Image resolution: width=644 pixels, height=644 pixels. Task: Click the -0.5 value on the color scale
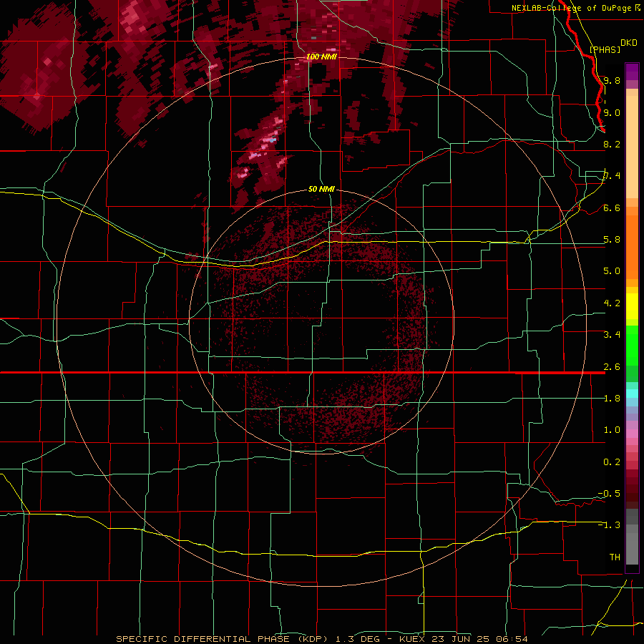(610, 494)
